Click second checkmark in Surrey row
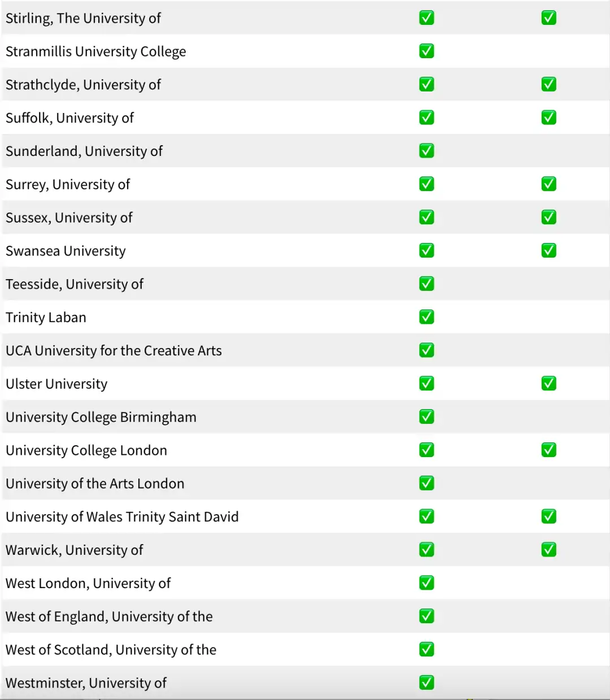 [548, 184]
